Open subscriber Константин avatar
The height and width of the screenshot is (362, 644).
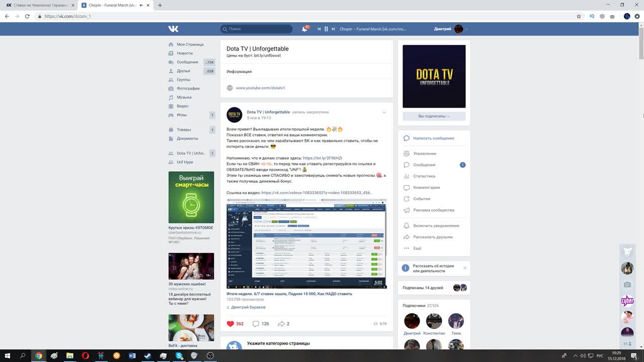[434, 321]
